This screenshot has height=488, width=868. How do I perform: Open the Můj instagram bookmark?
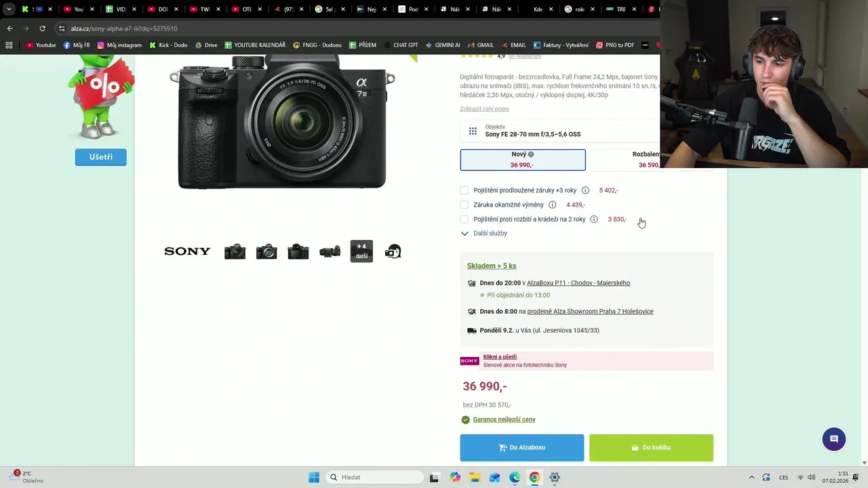[119, 45]
